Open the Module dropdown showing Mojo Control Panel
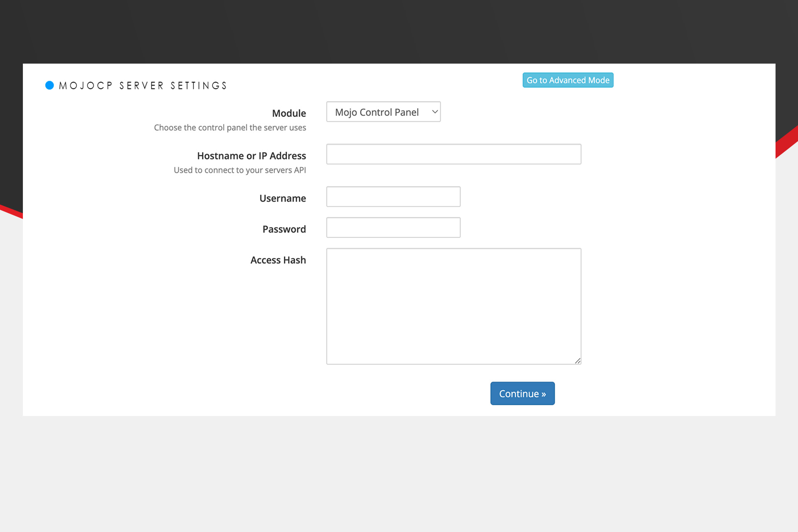 point(383,112)
